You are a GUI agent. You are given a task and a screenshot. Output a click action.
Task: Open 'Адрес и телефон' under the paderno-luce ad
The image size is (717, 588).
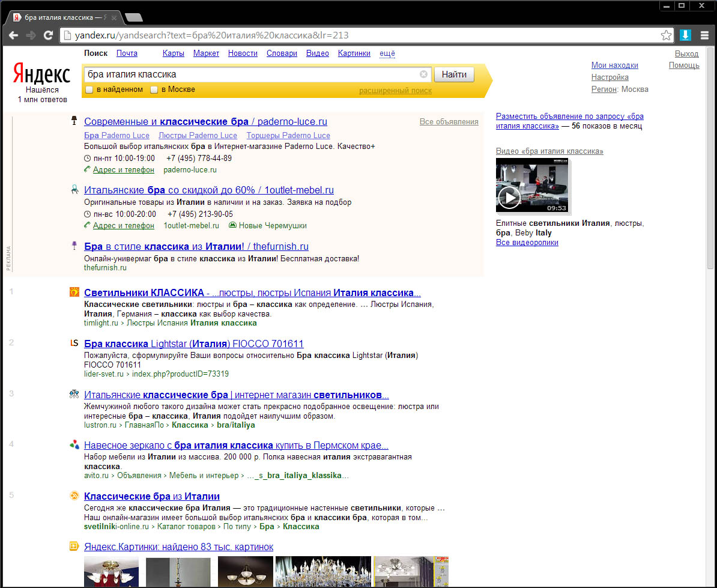coord(124,169)
